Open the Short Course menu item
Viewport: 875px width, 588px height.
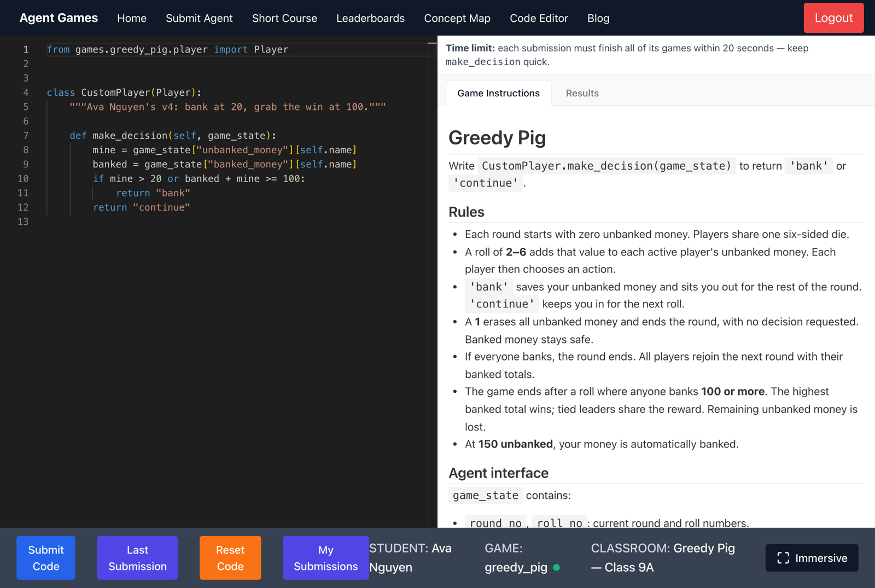[x=284, y=18]
